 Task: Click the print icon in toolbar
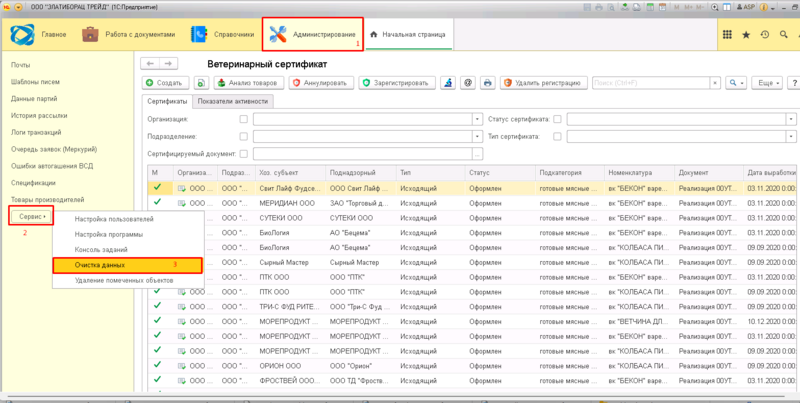(x=487, y=83)
